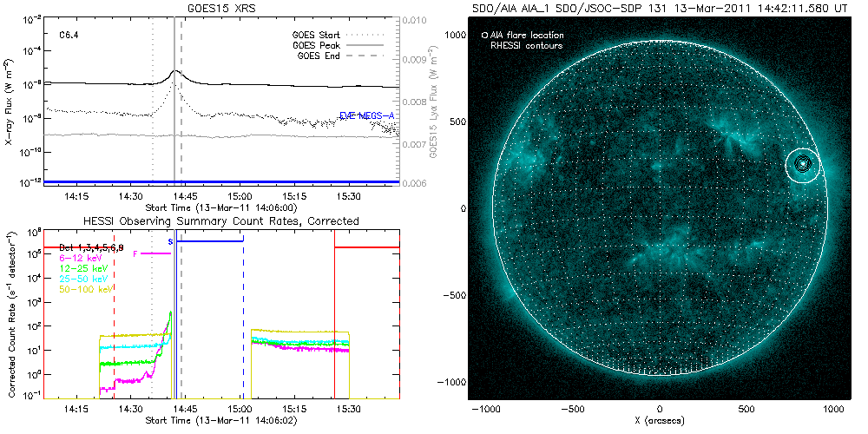Screen dimensions: 868x434
Task: Click the blue EVE MEGS-A label
Action: click(367, 115)
